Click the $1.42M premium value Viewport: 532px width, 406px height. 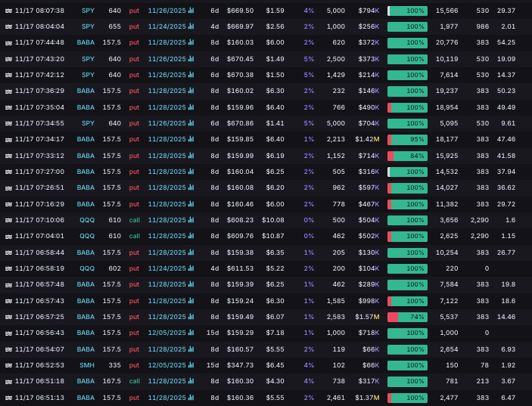click(367, 139)
